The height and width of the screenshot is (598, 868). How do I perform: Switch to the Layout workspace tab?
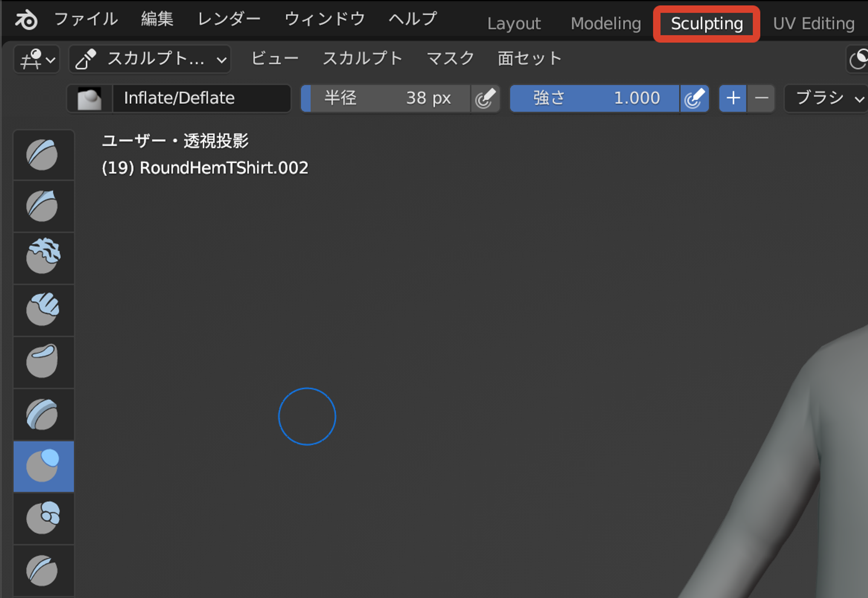[514, 24]
